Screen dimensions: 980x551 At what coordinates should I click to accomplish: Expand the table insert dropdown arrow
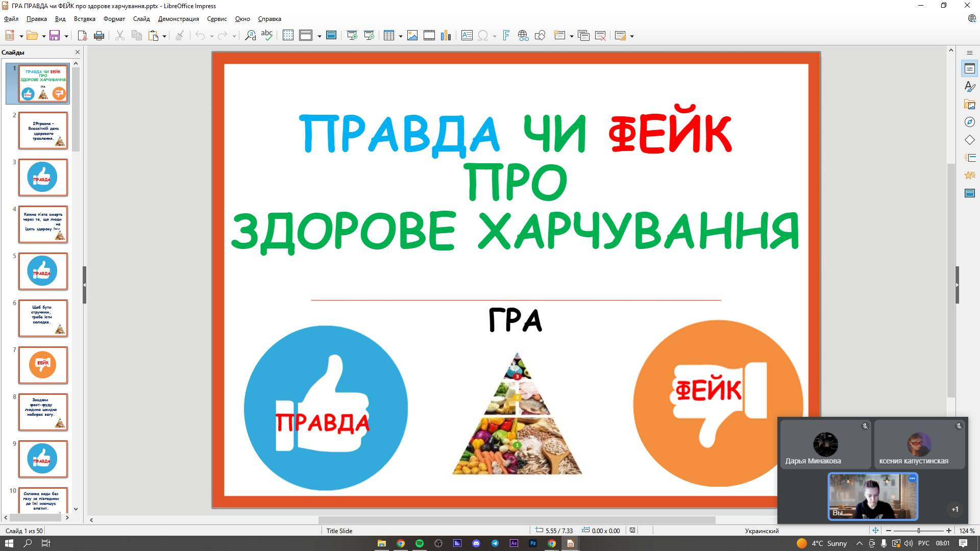(401, 36)
